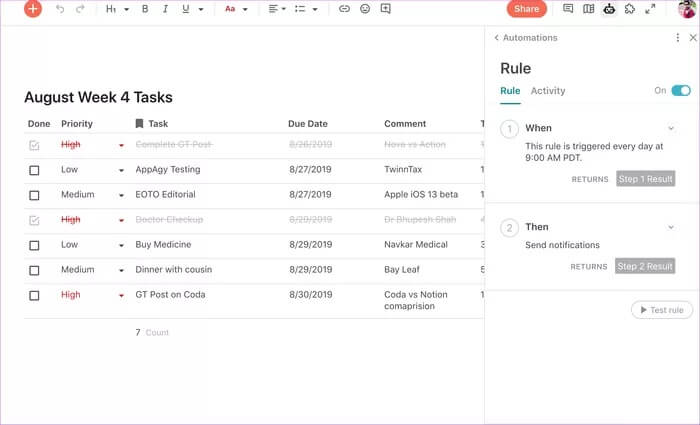This screenshot has width=700, height=425.
Task: Click the Priority column header
Action: [77, 124]
